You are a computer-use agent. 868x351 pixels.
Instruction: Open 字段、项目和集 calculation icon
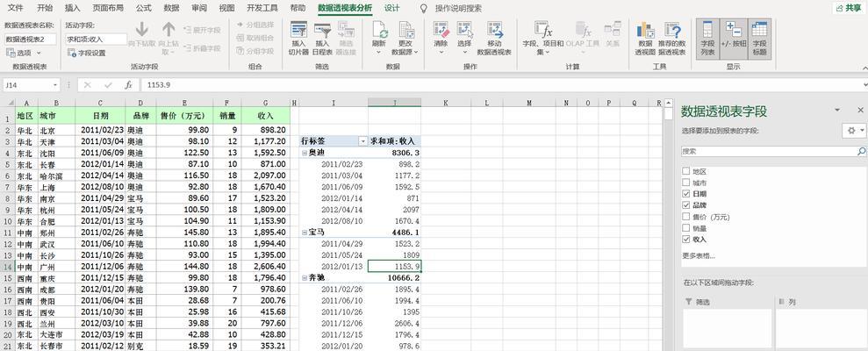pos(543,31)
